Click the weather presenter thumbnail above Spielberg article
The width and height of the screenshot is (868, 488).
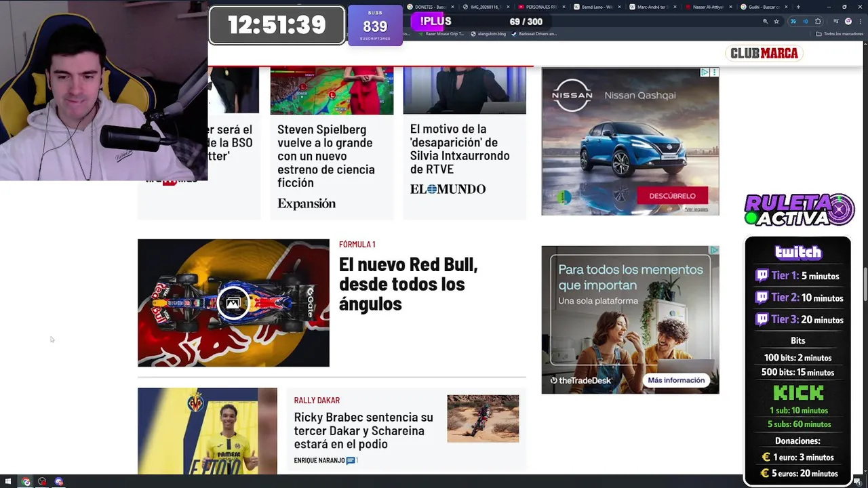(x=332, y=91)
